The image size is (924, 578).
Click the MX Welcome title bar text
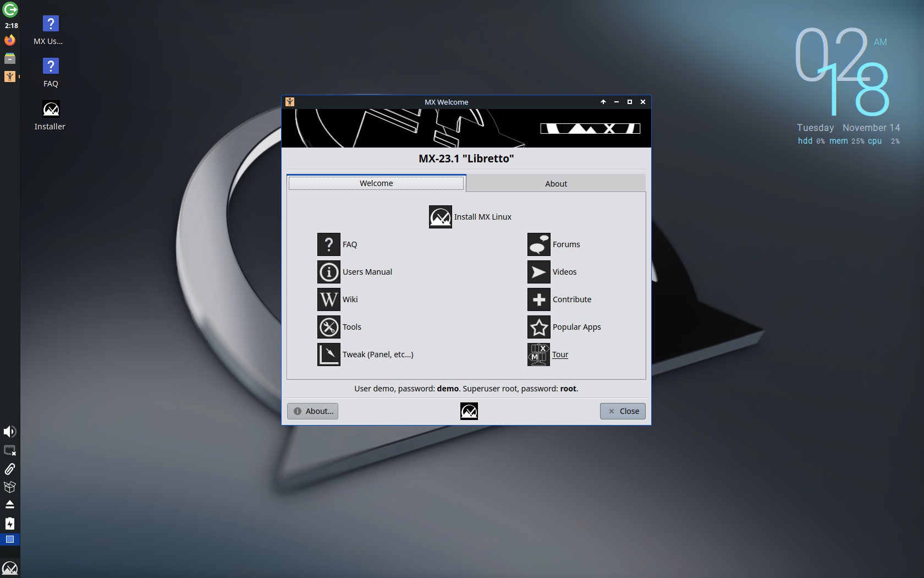[x=446, y=102]
